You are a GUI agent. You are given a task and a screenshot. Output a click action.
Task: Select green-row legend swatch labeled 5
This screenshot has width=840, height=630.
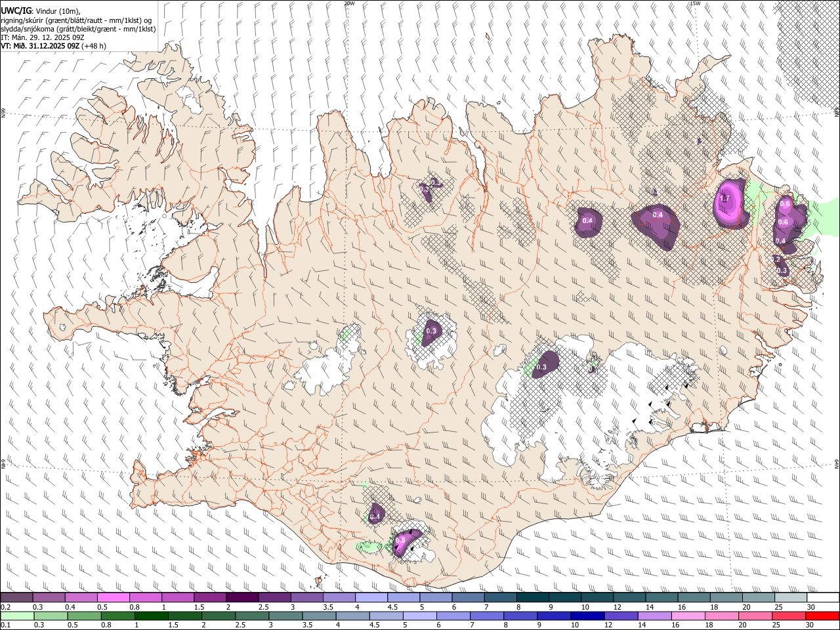click(420, 616)
